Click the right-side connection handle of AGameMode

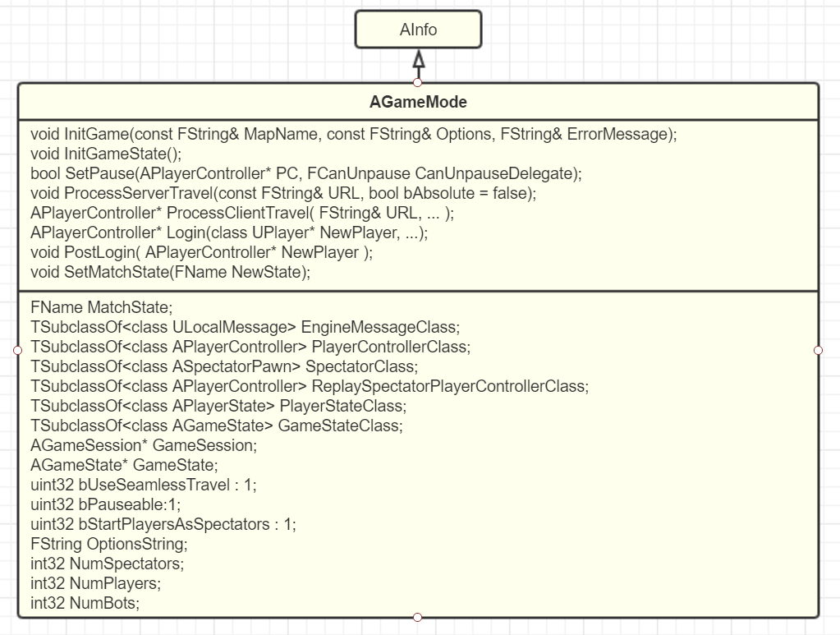818,350
